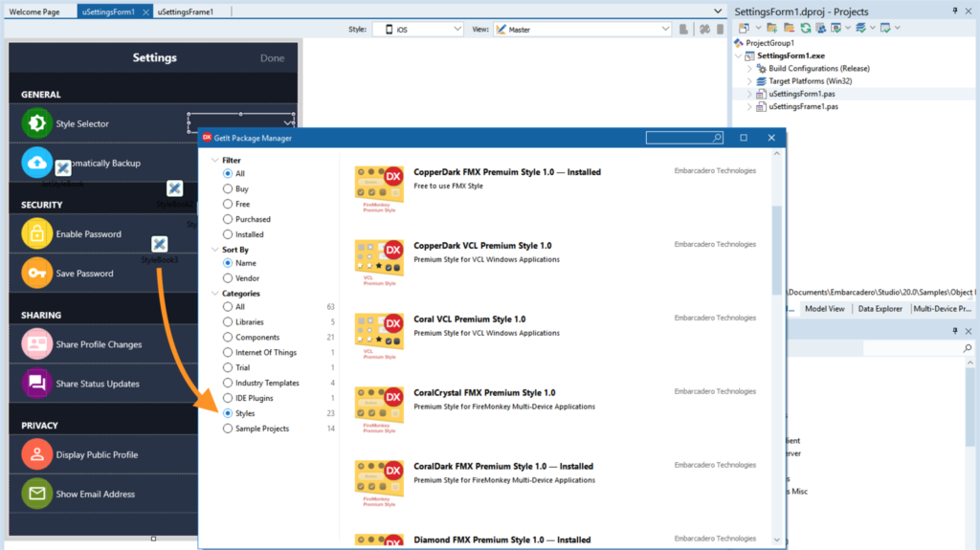Click the ProjectGroup1 icon in Projects tree

(739, 42)
